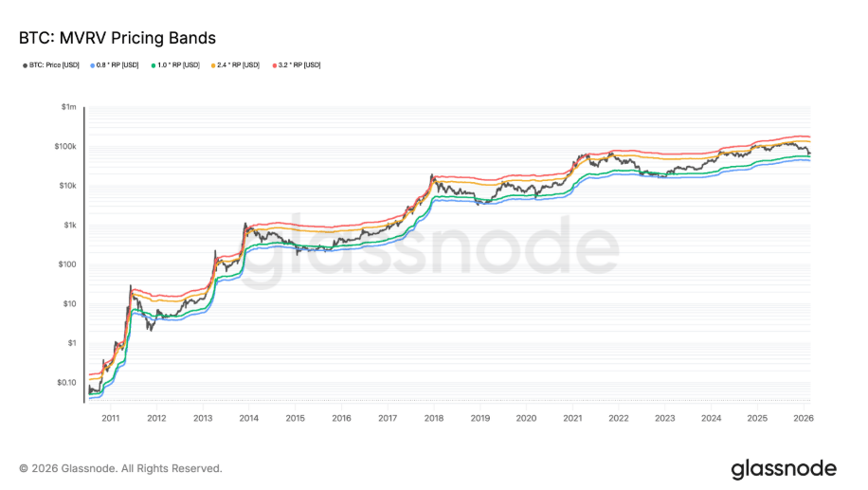Click the red 3.2 * RP legend dot

point(273,65)
